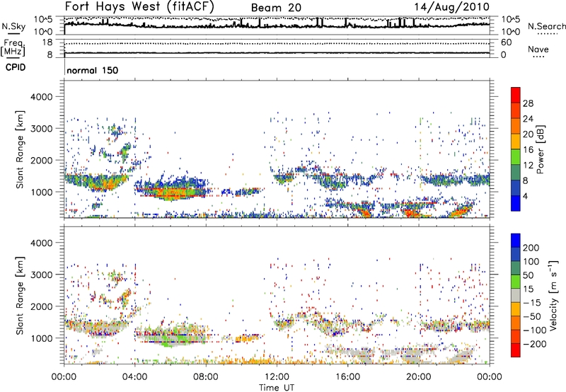
Task: Pick the light green segment of the power color bar
Action: (516, 157)
